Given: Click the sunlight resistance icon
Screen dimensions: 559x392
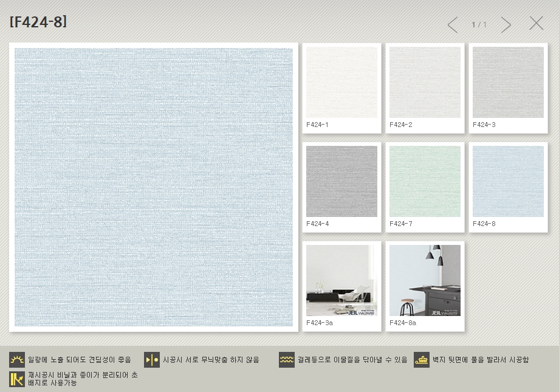Looking at the screenshot, I should pos(16,360).
